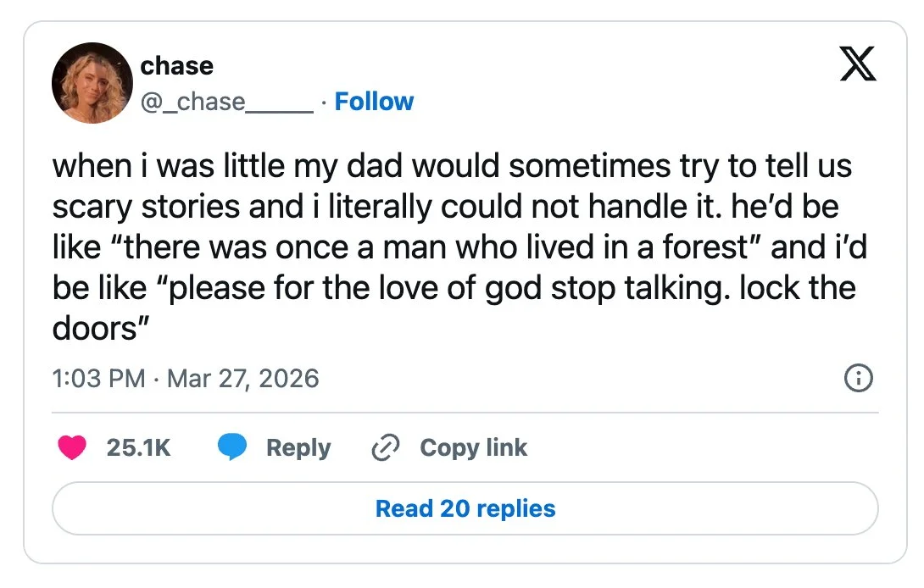Click the scary stories tweet text

coord(454,247)
